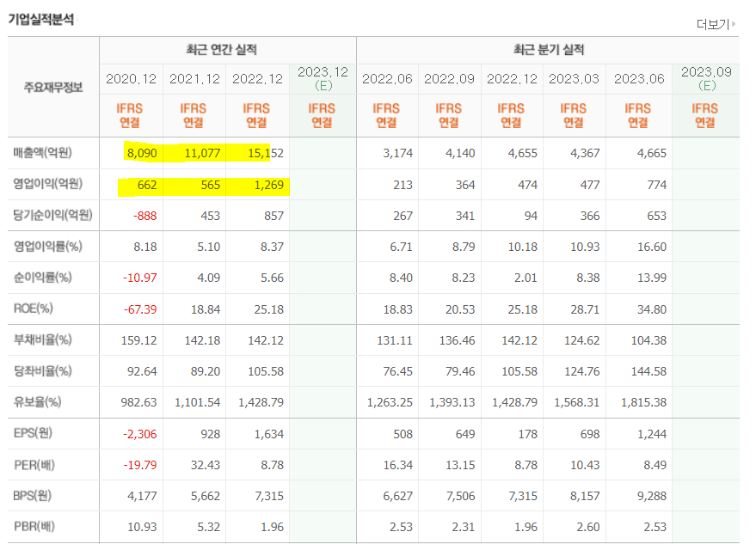Image resolution: width=756 pixels, height=544 pixels.
Task: Click the highlighted operating profit 1,269
Action: pyautogui.click(x=269, y=185)
